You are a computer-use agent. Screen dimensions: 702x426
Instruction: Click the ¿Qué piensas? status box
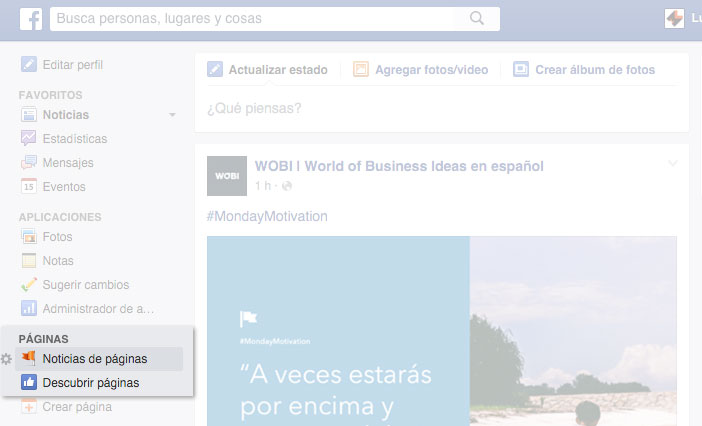point(440,108)
